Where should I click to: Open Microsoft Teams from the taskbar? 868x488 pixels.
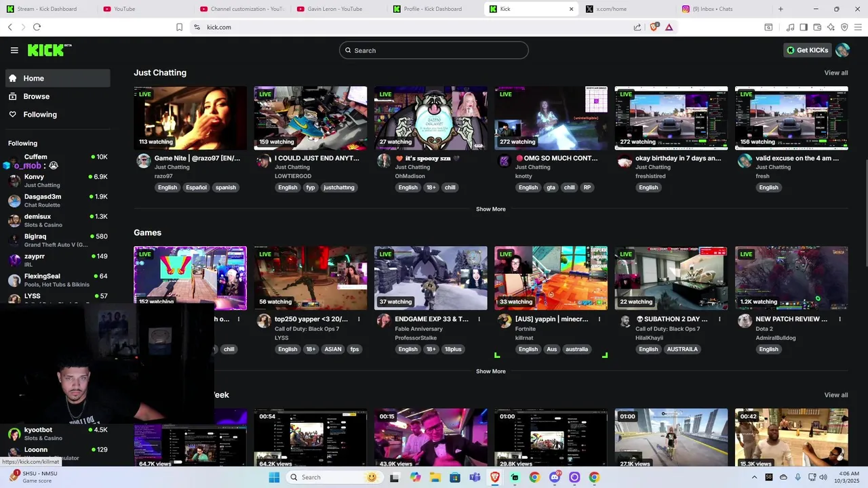(475, 477)
